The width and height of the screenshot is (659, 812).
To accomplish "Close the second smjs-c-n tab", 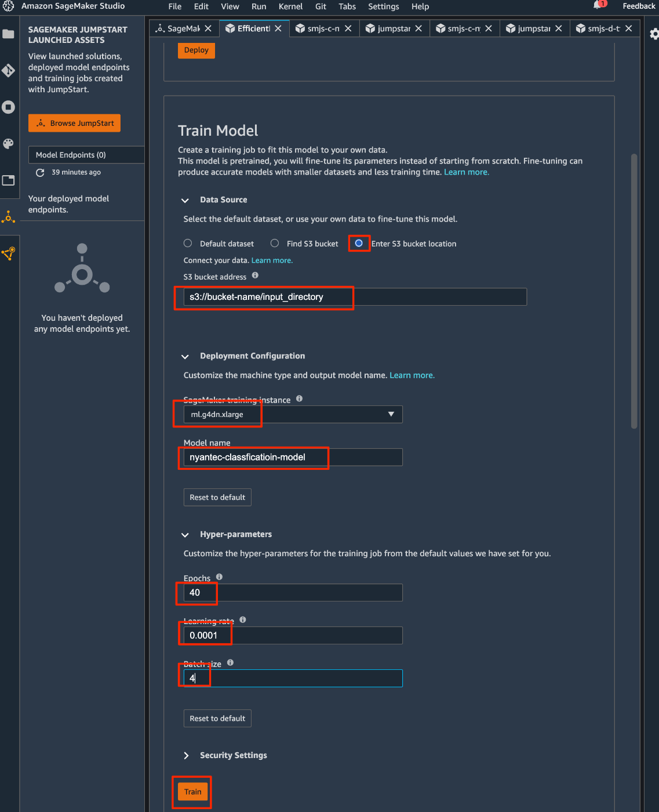I will 489,28.
